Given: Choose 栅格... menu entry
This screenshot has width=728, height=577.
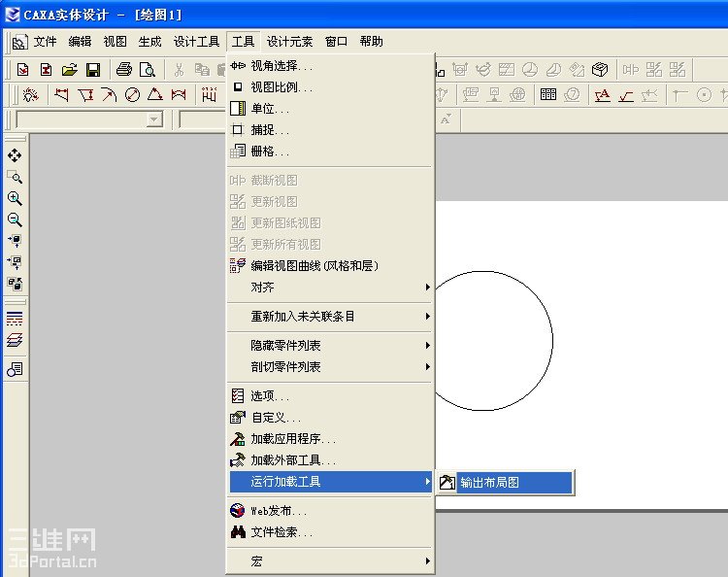Looking at the screenshot, I should pyautogui.click(x=331, y=152).
